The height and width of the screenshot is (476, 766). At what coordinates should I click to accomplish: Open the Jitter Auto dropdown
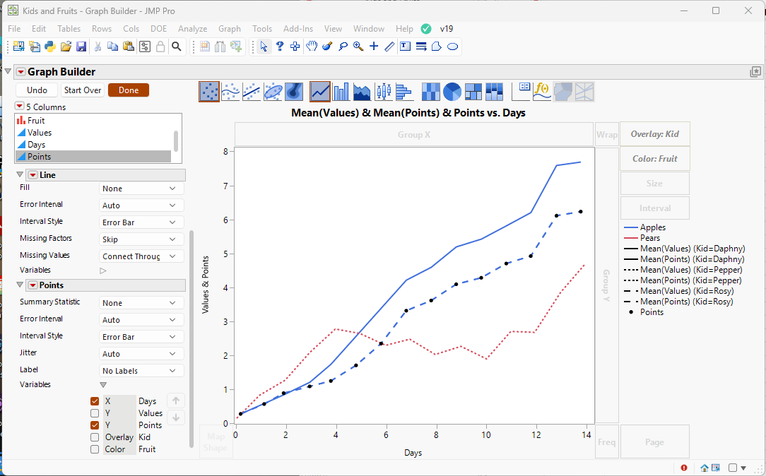(x=141, y=354)
